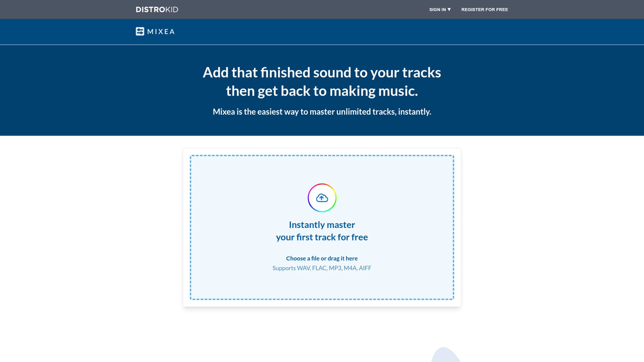Screen dimensions: 644x362
Task: Click the subtitle about mastering unlimited tracks
Action: [x=322, y=112]
